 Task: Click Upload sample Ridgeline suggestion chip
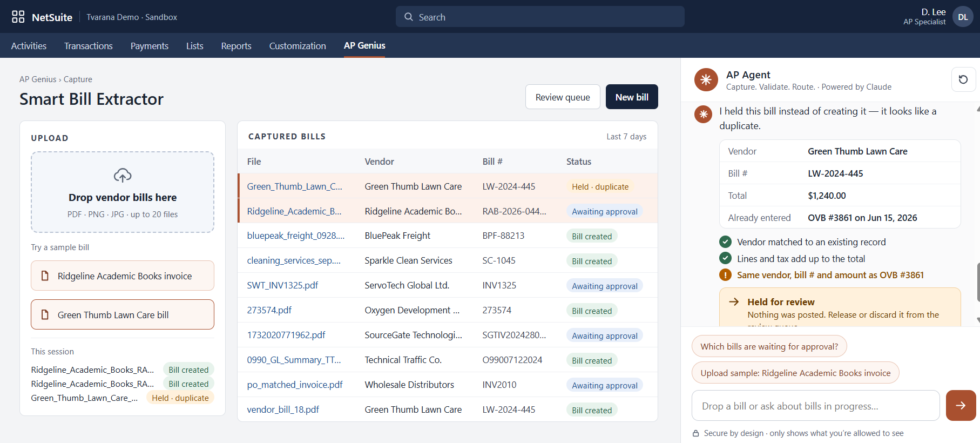[x=795, y=373]
